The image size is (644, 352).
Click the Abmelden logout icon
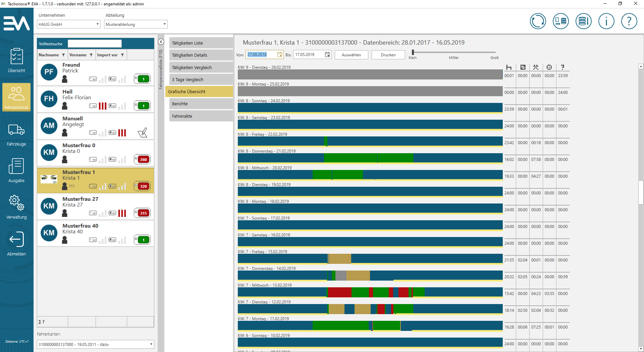(16, 243)
